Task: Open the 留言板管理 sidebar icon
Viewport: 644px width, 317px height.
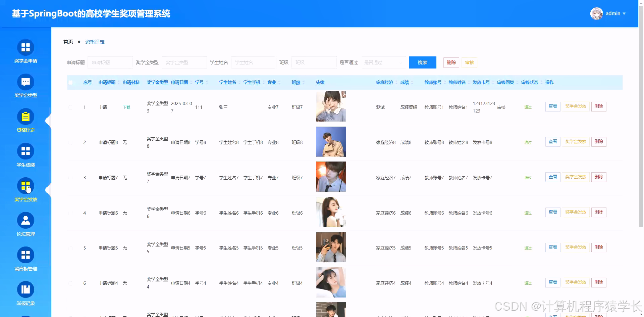Action: click(25, 255)
